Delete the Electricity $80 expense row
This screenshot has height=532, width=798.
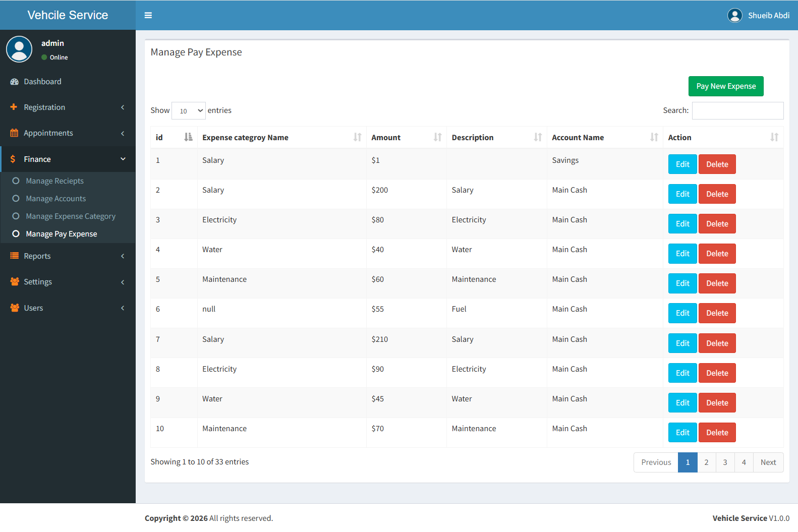(717, 224)
